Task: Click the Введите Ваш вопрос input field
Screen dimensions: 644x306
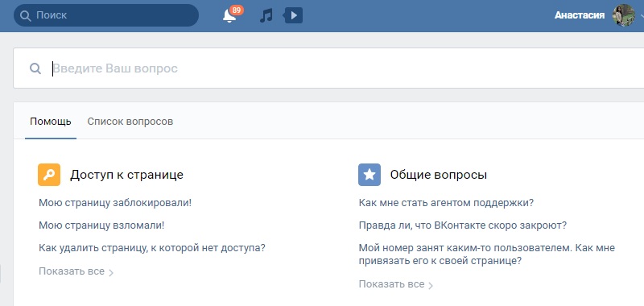Action: [328, 68]
